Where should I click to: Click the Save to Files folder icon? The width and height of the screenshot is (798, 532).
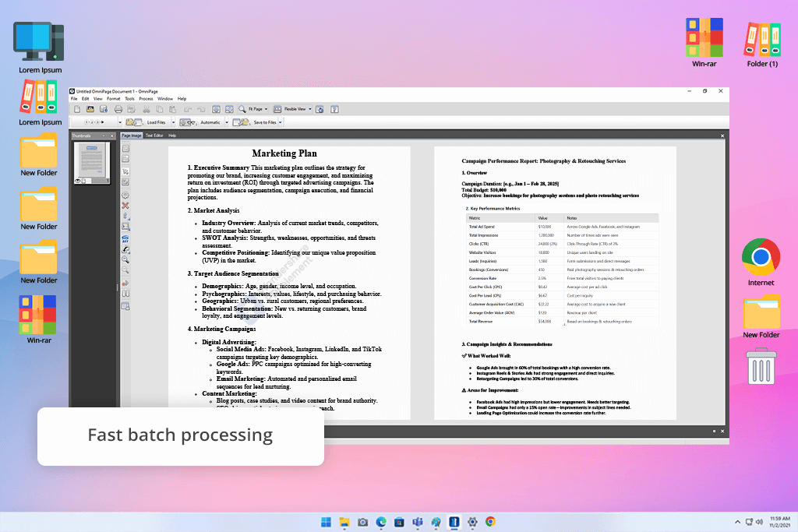coord(241,122)
